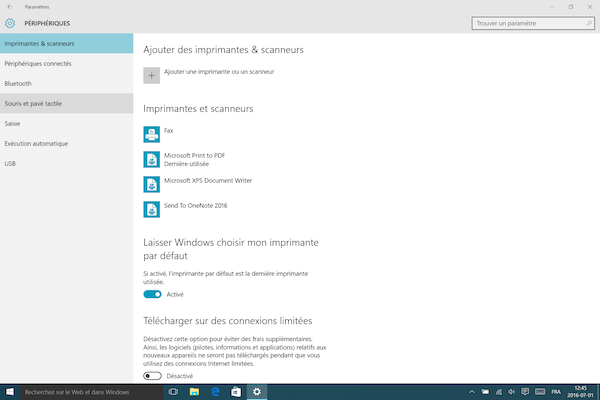Open the Imprimantes & scanneurs section
Image resolution: width=600 pixels, height=400 pixels.
[x=67, y=43]
